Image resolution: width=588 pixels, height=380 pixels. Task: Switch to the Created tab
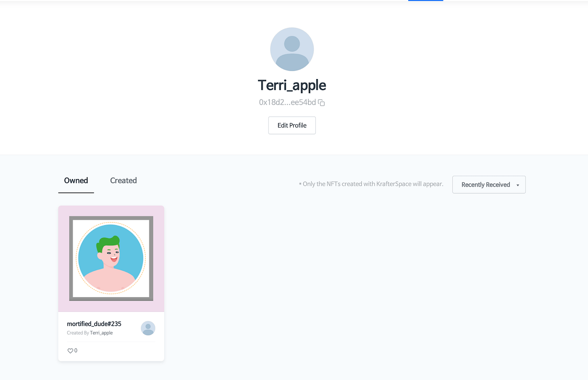coord(123,181)
